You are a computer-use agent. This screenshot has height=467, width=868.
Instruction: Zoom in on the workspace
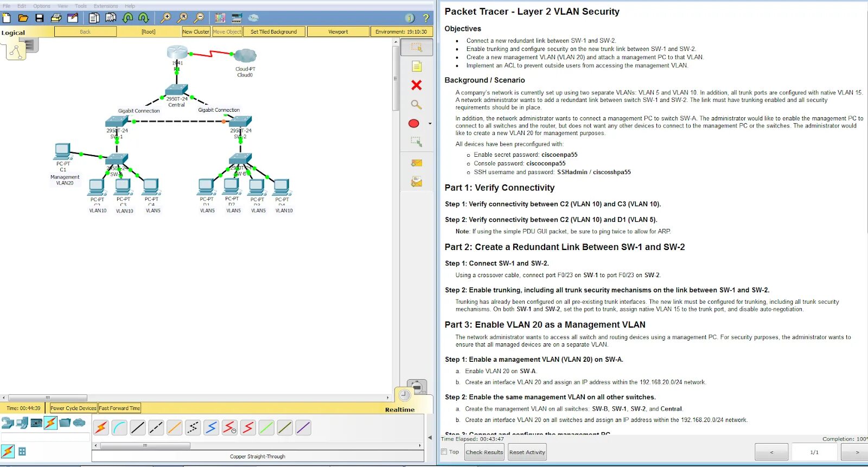(x=165, y=18)
